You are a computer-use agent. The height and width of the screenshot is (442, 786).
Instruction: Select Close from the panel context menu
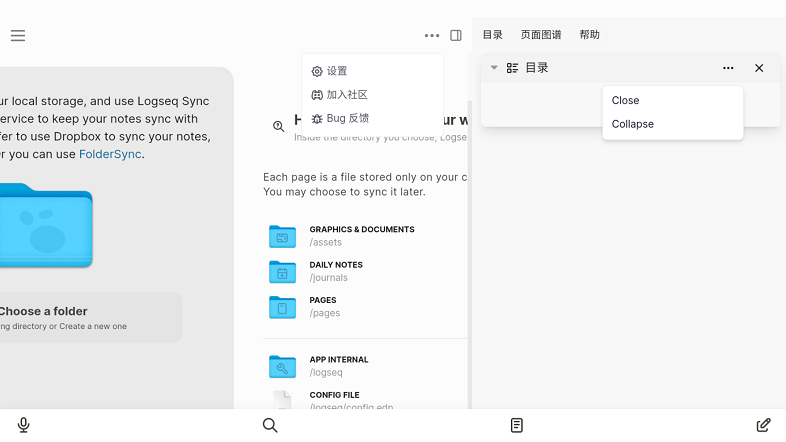626,100
